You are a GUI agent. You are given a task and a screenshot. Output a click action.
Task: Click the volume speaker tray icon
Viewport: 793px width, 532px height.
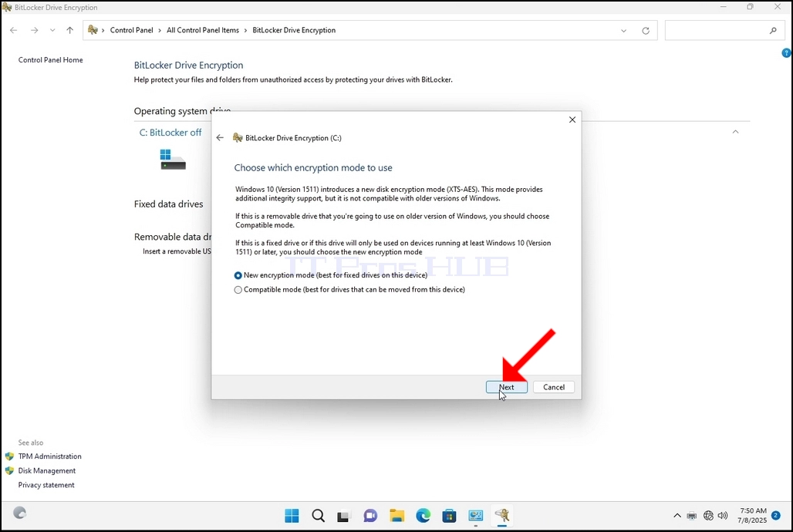723,516
